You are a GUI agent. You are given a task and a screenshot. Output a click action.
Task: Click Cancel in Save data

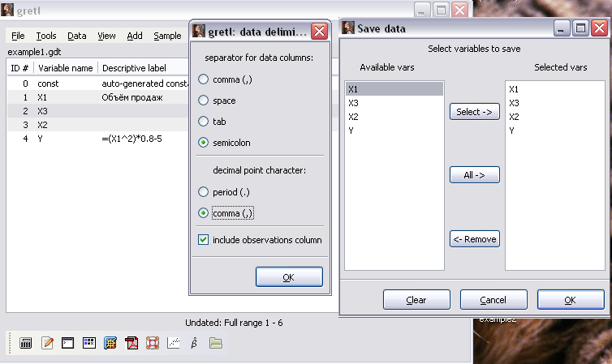click(x=493, y=300)
